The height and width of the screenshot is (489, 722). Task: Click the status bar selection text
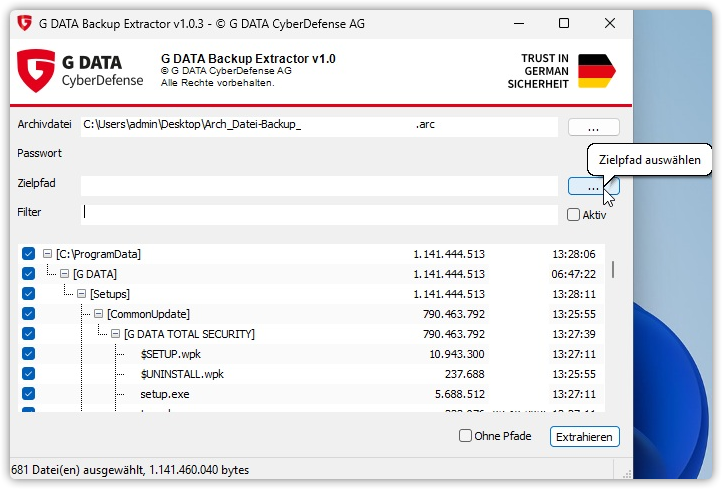pyautogui.click(x=129, y=470)
